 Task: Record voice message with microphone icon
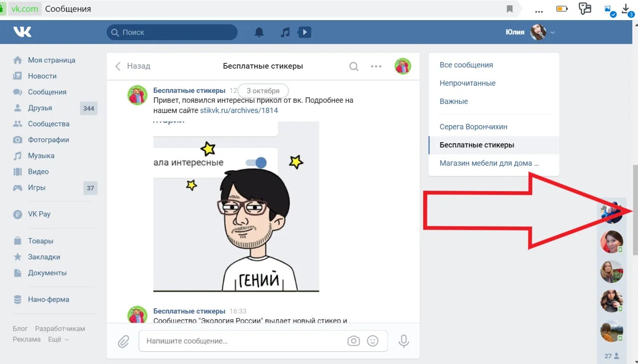click(404, 341)
